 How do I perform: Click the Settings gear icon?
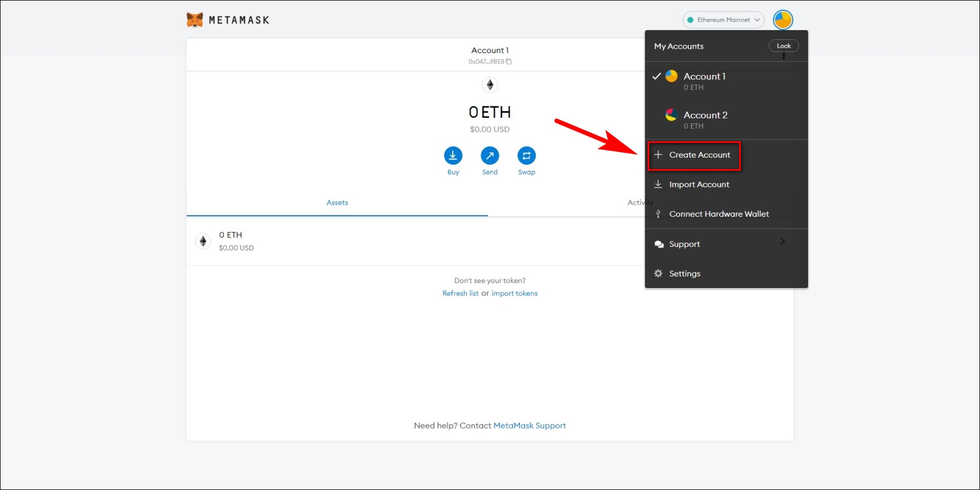click(x=659, y=274)
